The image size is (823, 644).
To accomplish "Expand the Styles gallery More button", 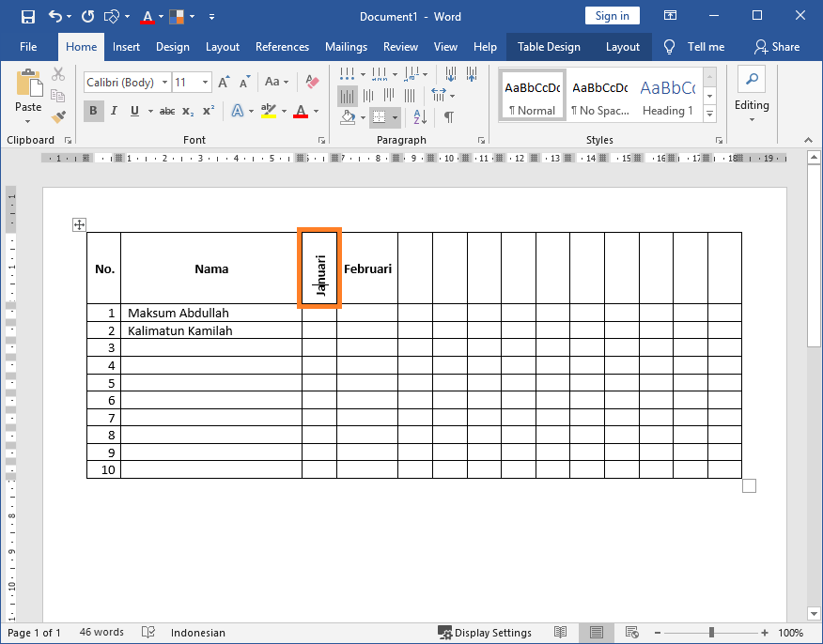I will 709,114.
